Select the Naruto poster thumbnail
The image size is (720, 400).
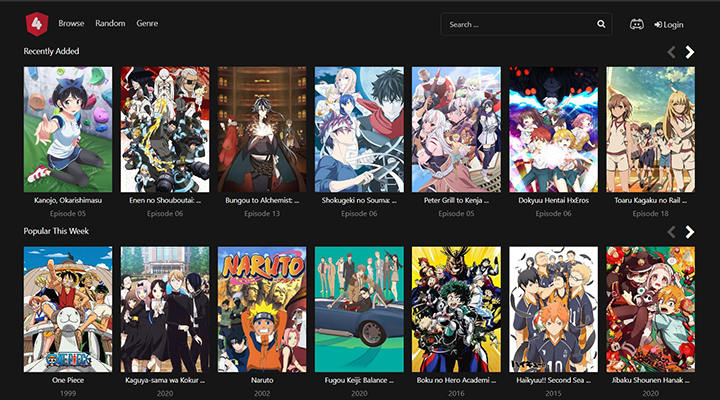pos(262,309)
